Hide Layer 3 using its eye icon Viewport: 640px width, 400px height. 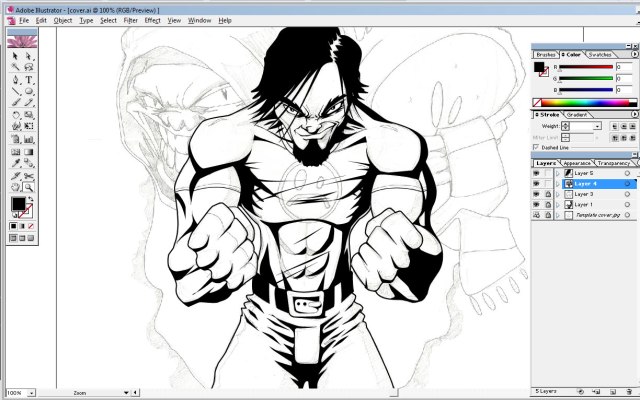536,194
